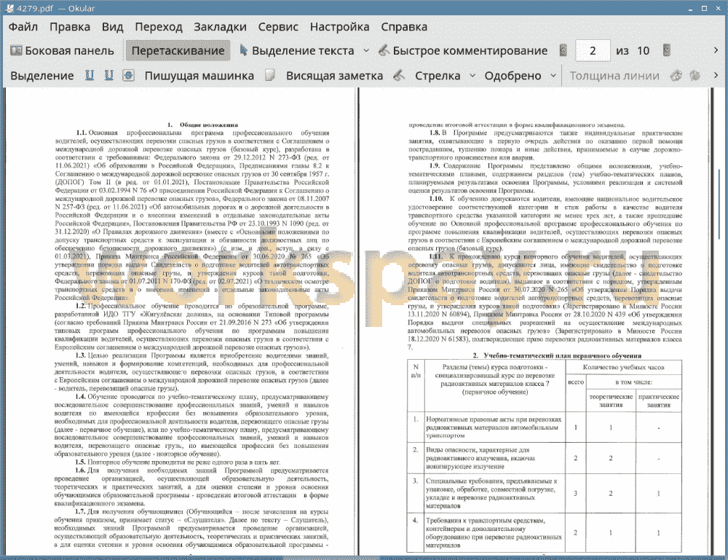Viewport: 728px width, 560px height.
Task: Select the second squiggly underline icon
Action: (108, 76)
